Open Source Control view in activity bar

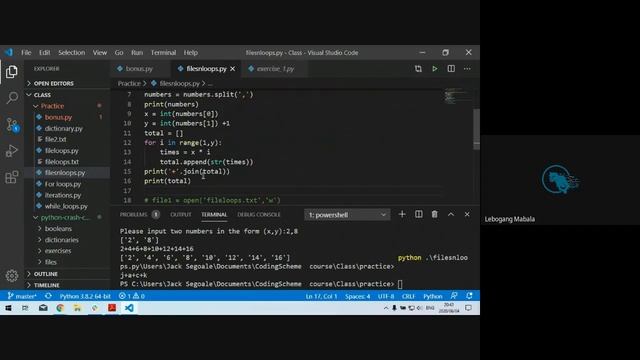pyautogui.click(x=12, y=124)
